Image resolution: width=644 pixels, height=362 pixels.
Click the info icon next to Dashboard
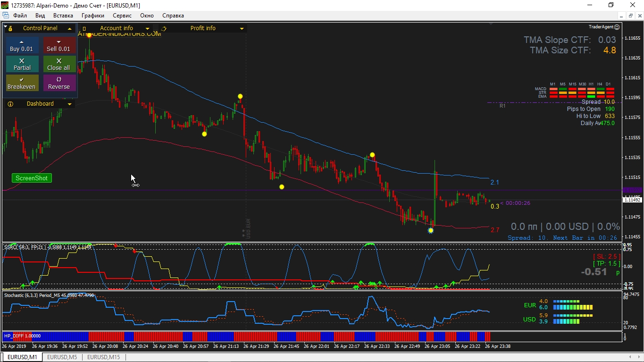point(10,104)
